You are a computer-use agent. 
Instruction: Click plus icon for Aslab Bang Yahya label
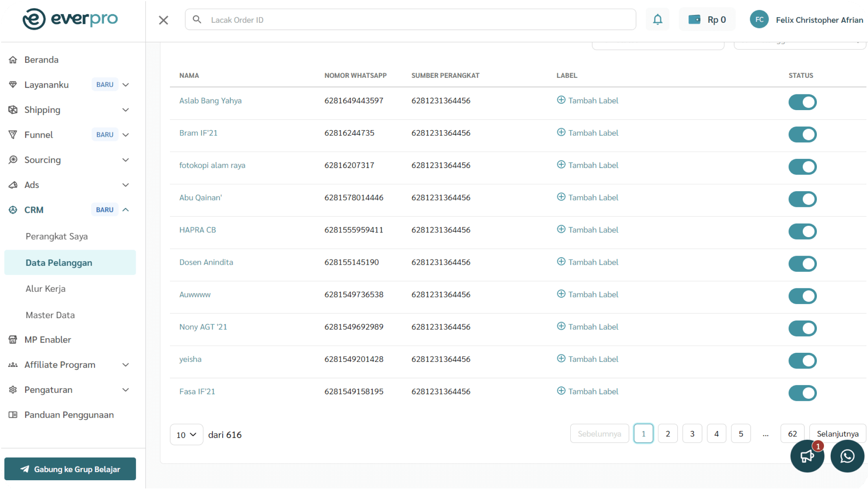click(x=561, y=100)
